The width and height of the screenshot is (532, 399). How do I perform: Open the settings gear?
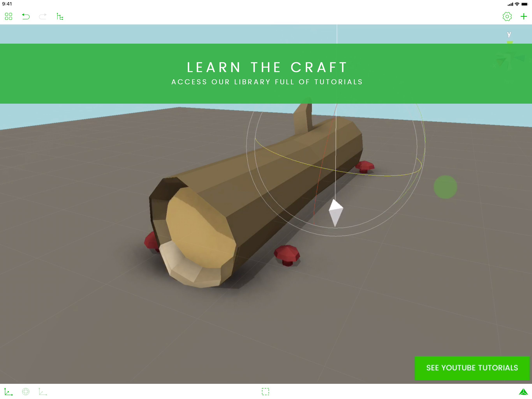[x=507, y=16]
